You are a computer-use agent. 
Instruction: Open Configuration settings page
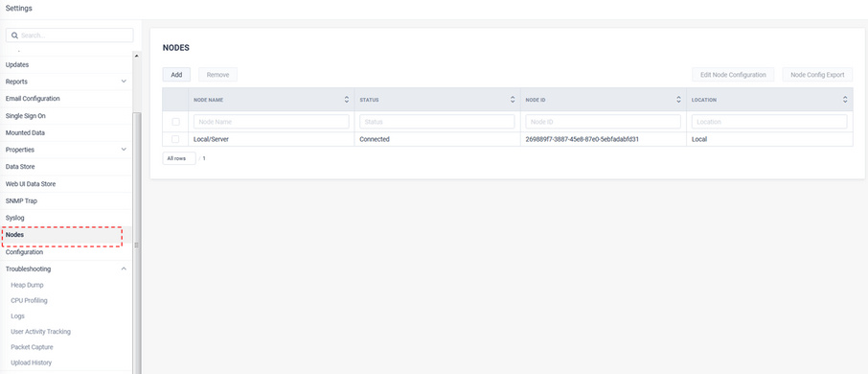[x=24, y=252]
